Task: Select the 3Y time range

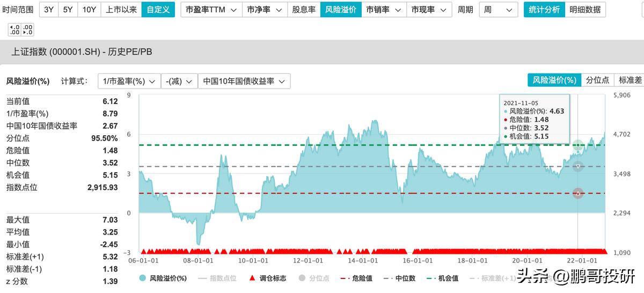Action: 49,10
